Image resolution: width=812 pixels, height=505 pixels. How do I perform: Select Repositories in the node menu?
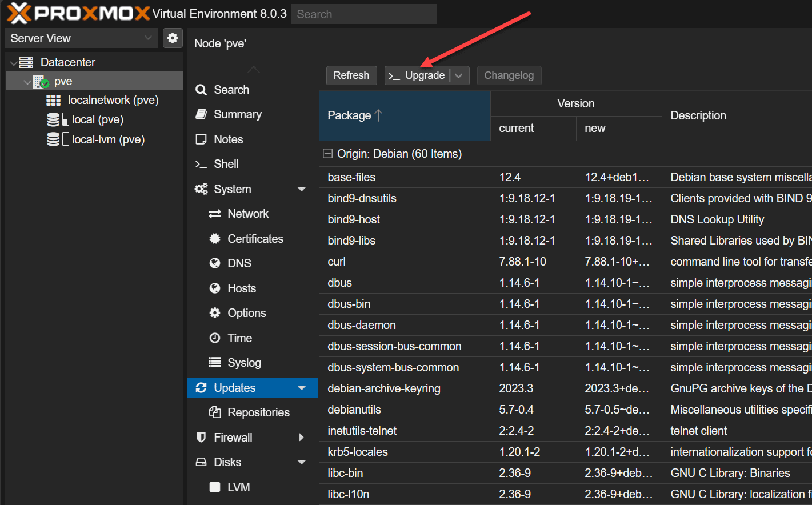tap(258, 412)
